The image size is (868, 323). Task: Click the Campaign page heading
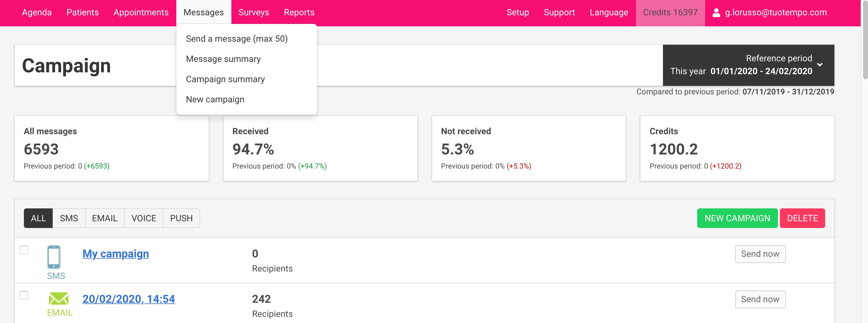coord(66,66)
